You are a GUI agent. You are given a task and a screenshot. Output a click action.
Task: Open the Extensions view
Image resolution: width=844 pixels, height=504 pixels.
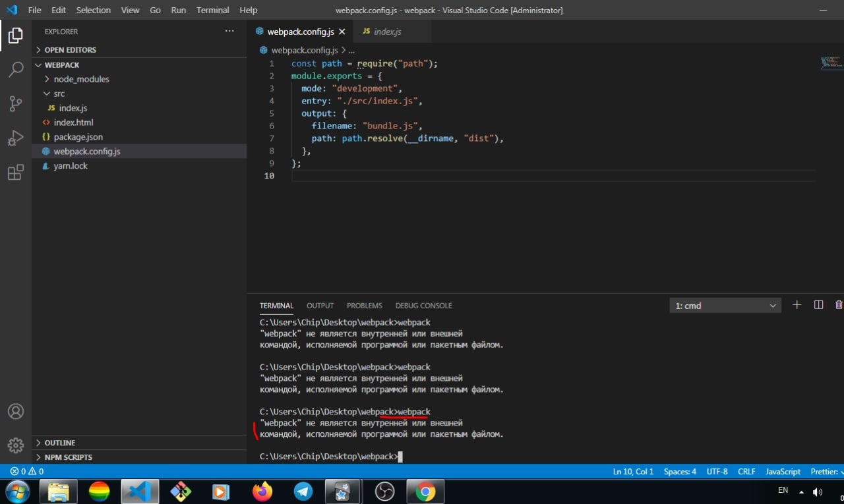point(16,173)
